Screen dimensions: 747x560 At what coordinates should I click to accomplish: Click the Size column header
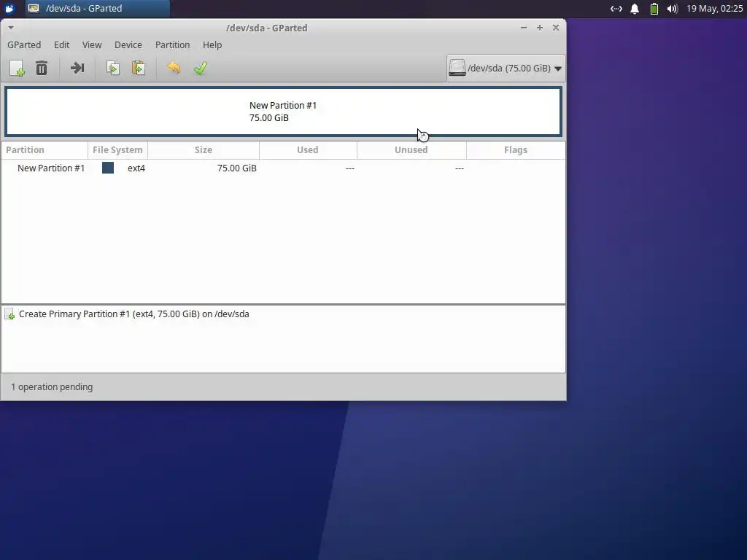click(204, 150)
